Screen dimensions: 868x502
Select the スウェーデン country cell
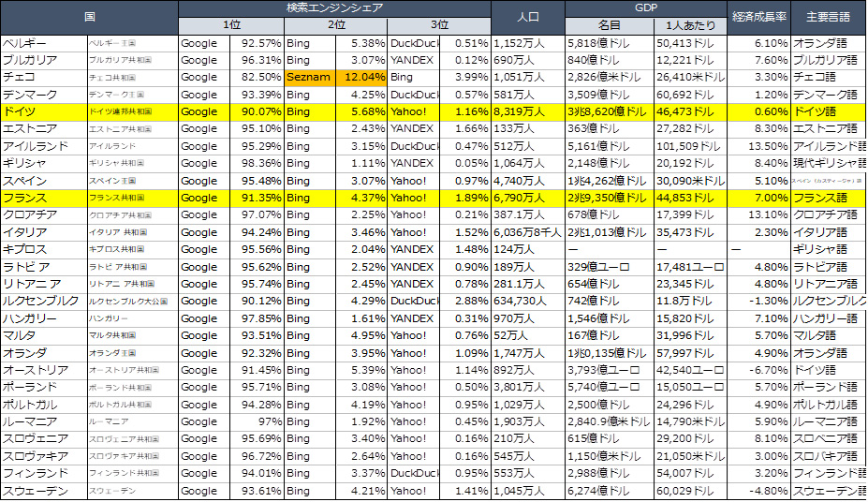[x=44, y=491]
